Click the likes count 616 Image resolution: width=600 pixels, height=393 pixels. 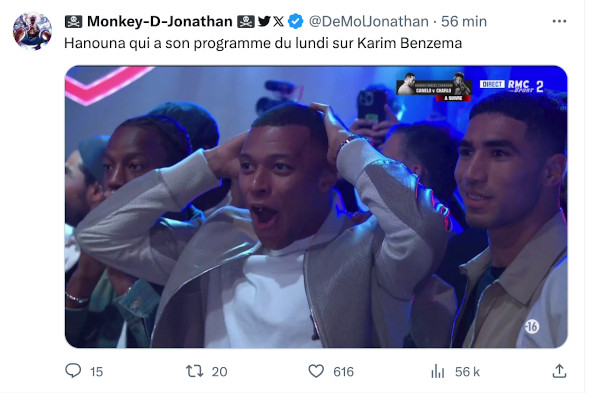click(x=343, y=372)
